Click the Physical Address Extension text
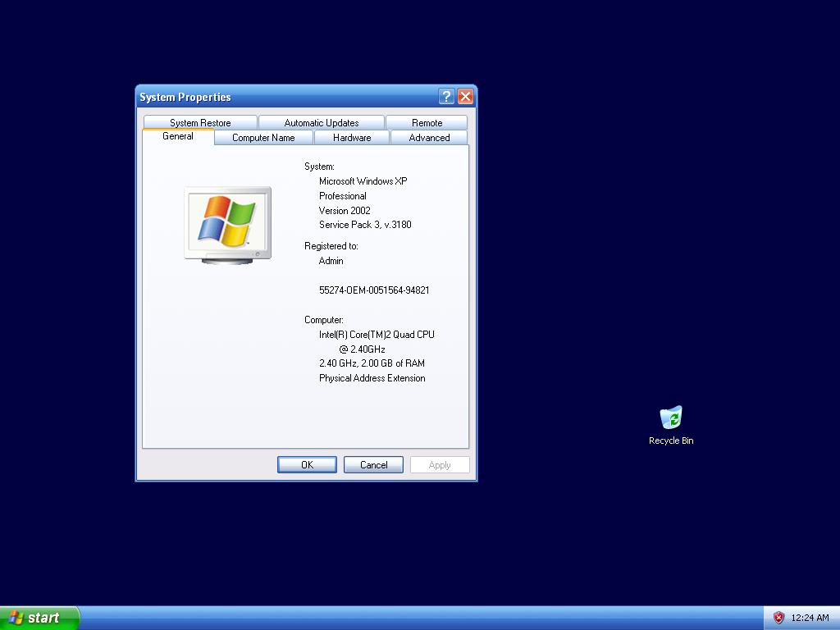The image size is (840, 630). tap(372, 378)
